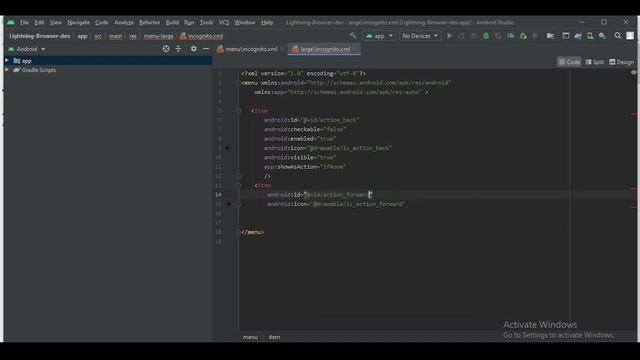Click the main breadcrumb

point(116,36)
